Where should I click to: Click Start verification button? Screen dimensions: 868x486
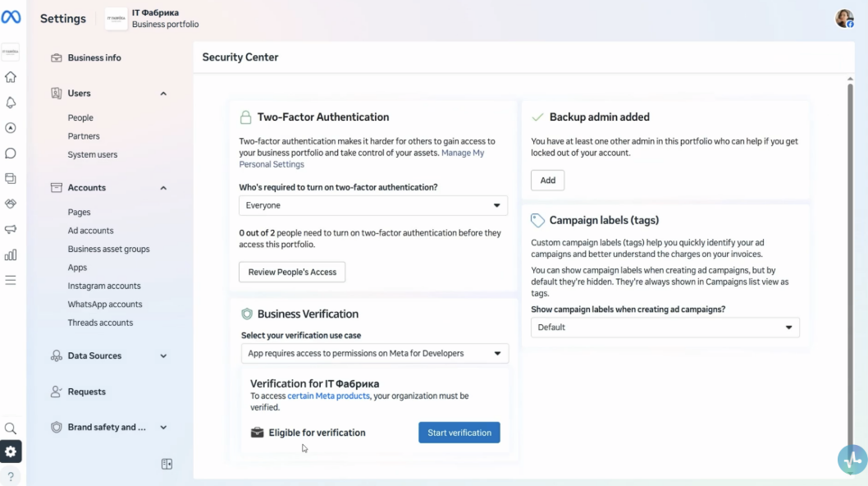point(459,433)
